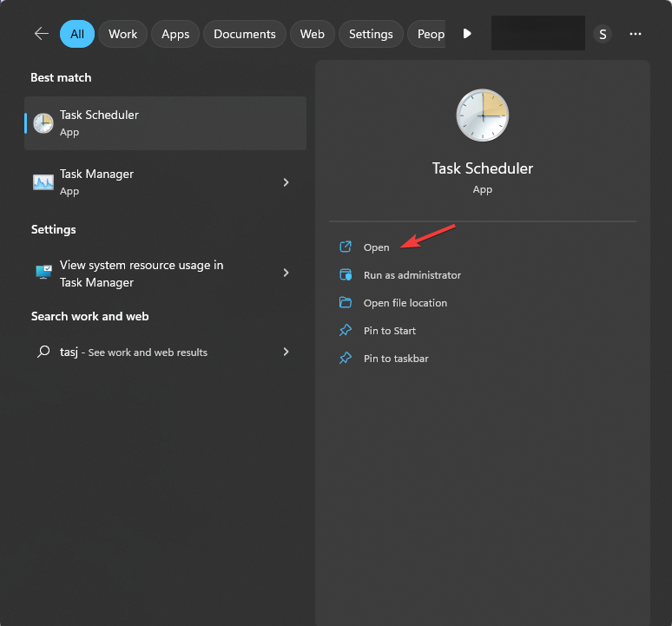Choose Open file location
The height and width of the screenshot is (626, 672).
(x=405, y=303)
